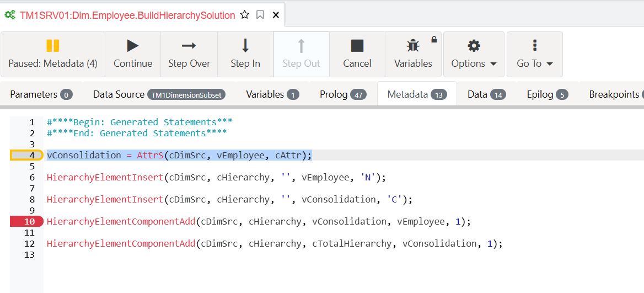644x293 pixels.
Task: Click the Step Out button
Action: tap(301, 54)
